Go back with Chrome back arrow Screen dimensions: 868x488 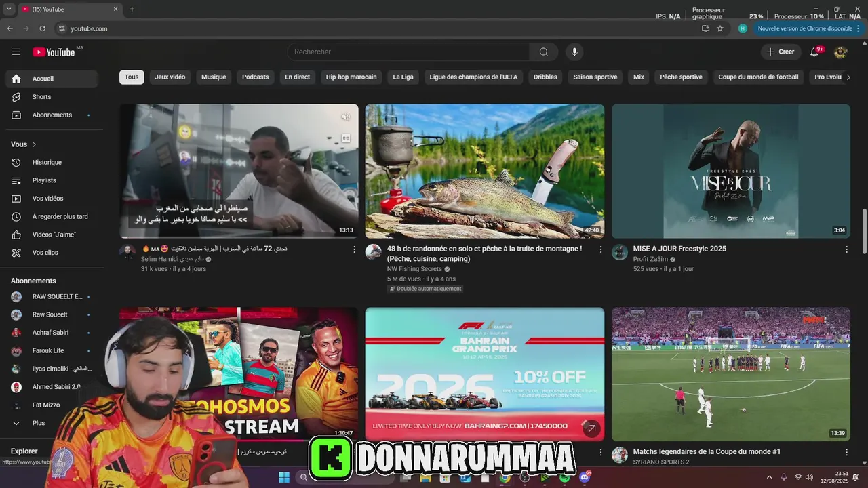coord(9,28)
